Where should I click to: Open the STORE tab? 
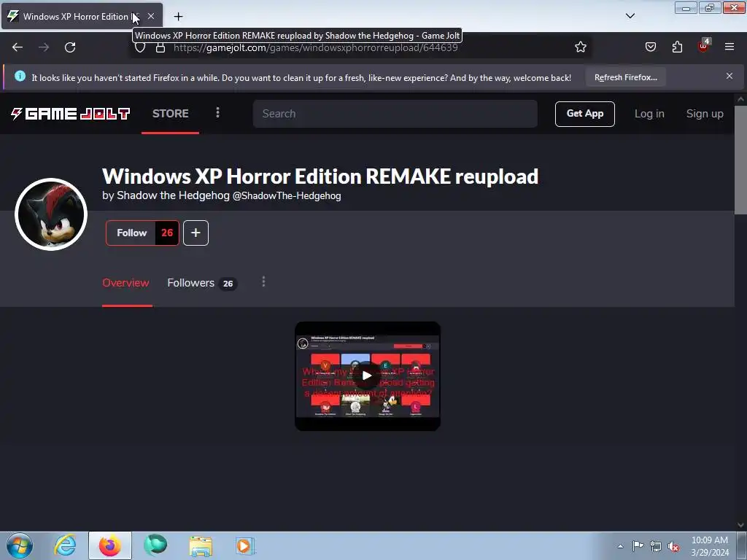click(x=170, y=113)
